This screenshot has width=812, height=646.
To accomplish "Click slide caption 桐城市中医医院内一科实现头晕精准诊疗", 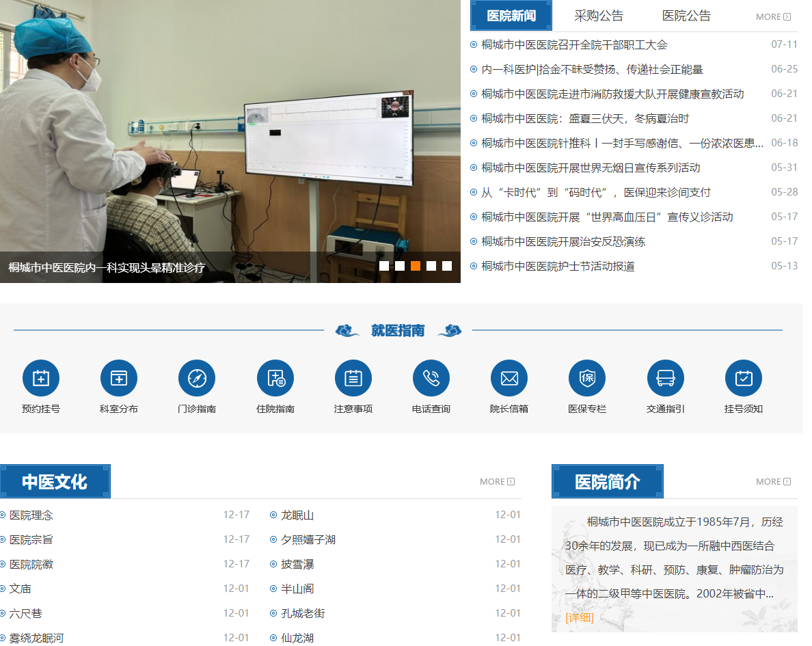I will pos(107,268).
